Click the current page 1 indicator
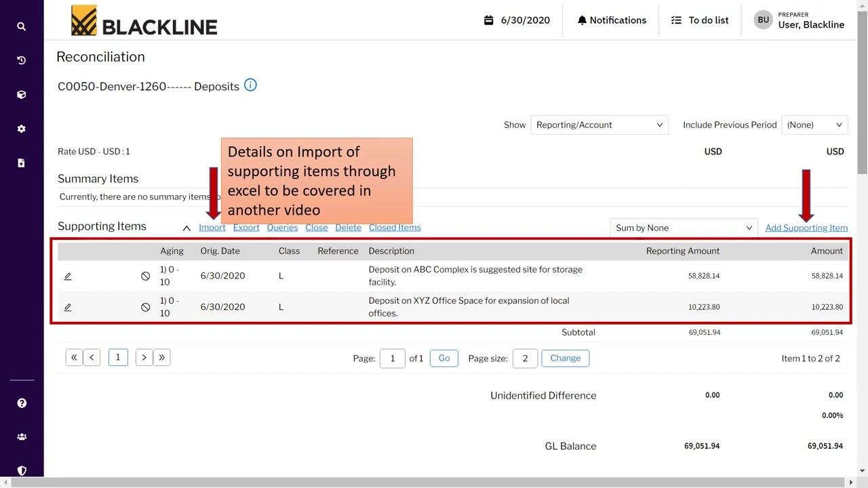This screenshot has width=868, height=488. coord(118,357)
